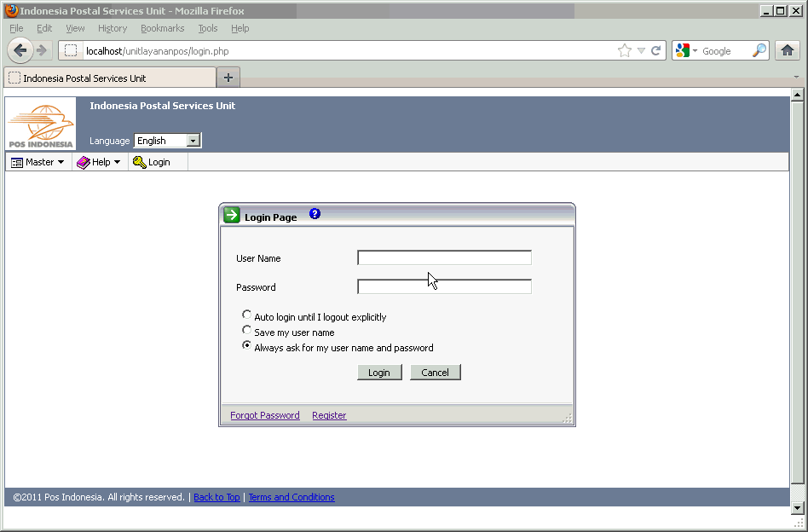
Task: Click the vertical scrollbar down arrow
Action: (798, 508)
